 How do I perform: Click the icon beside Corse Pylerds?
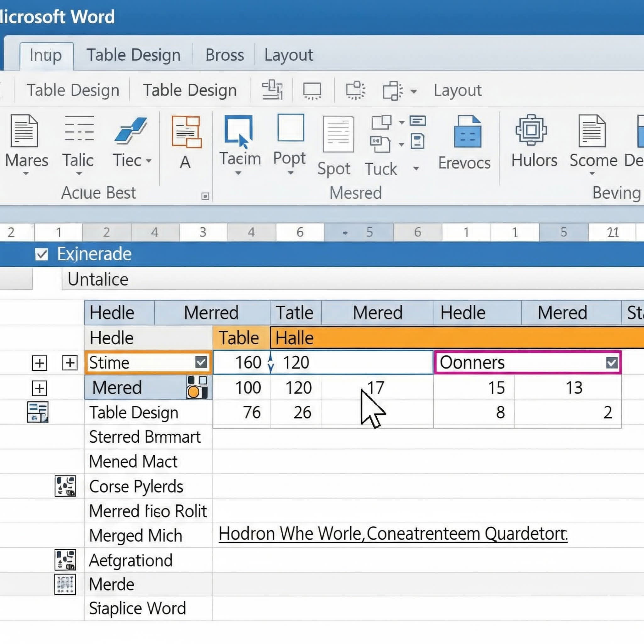coord(65,486)
